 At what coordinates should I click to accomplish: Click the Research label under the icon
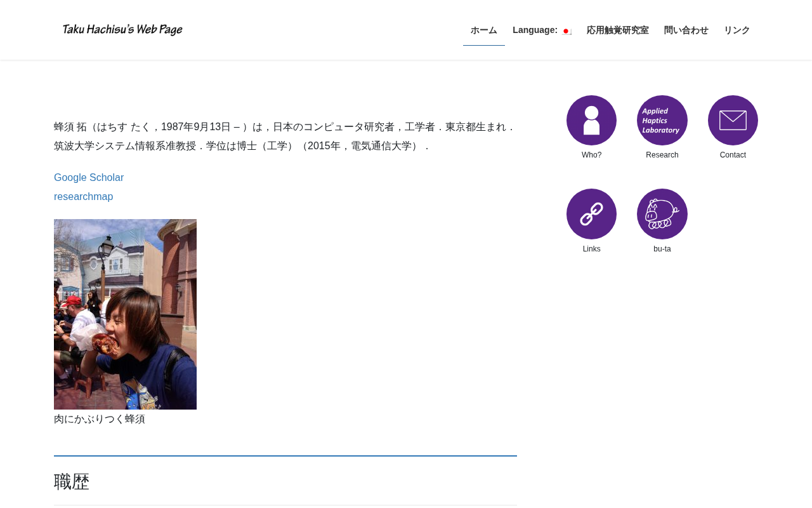[x=662, y=155]
